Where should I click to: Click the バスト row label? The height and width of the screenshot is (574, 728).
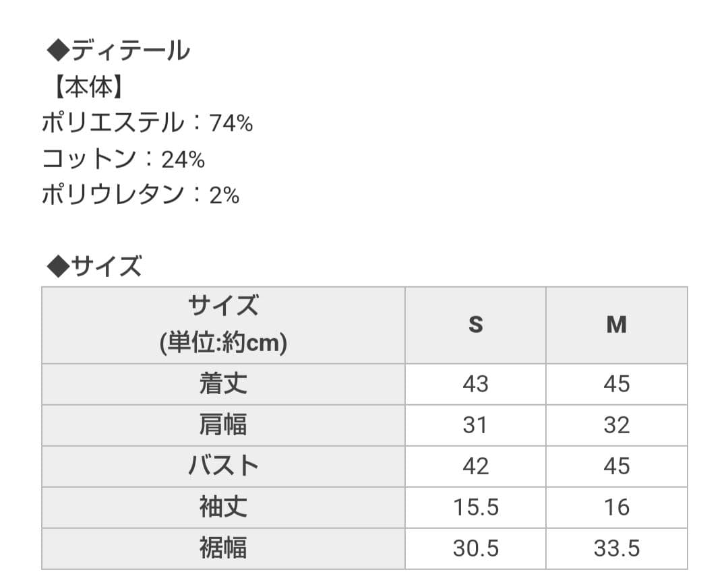click(223, 466)
